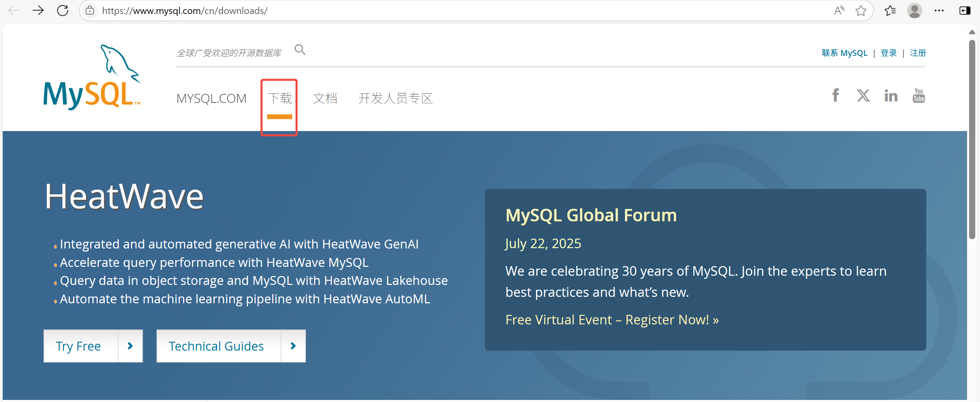Click the browser back arrow
The height and width of the screenshot is (402, 980).
[x=14, y=10]
